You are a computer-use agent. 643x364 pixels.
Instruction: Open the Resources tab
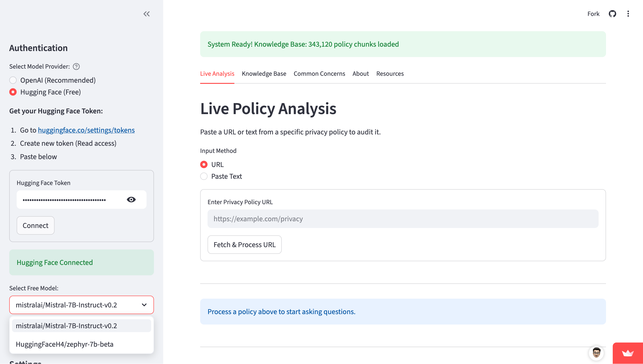coord(390,73)
